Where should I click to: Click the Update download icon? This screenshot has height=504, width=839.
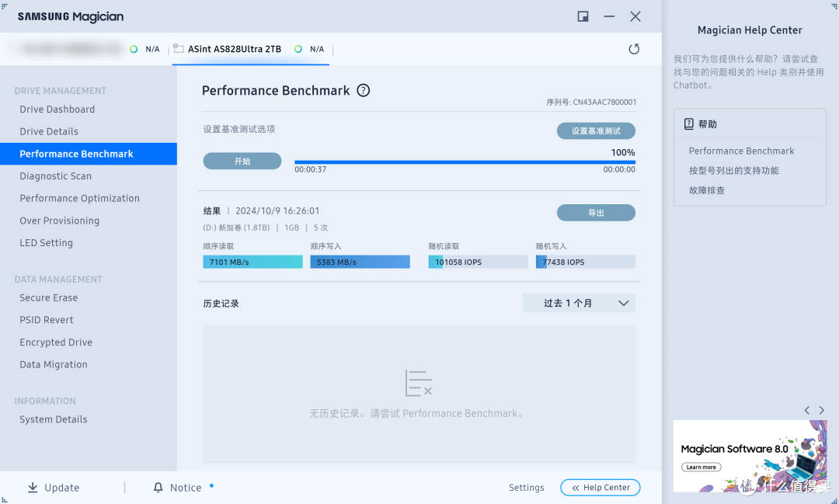coord(33,488)
